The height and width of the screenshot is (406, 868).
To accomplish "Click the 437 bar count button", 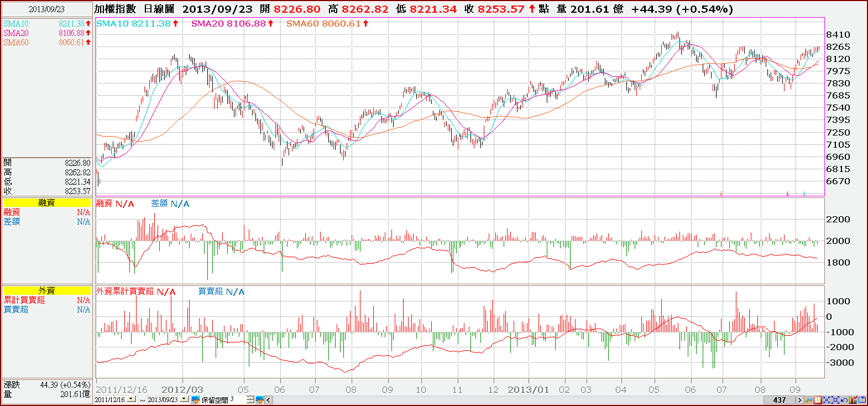I will coord(780,400).
